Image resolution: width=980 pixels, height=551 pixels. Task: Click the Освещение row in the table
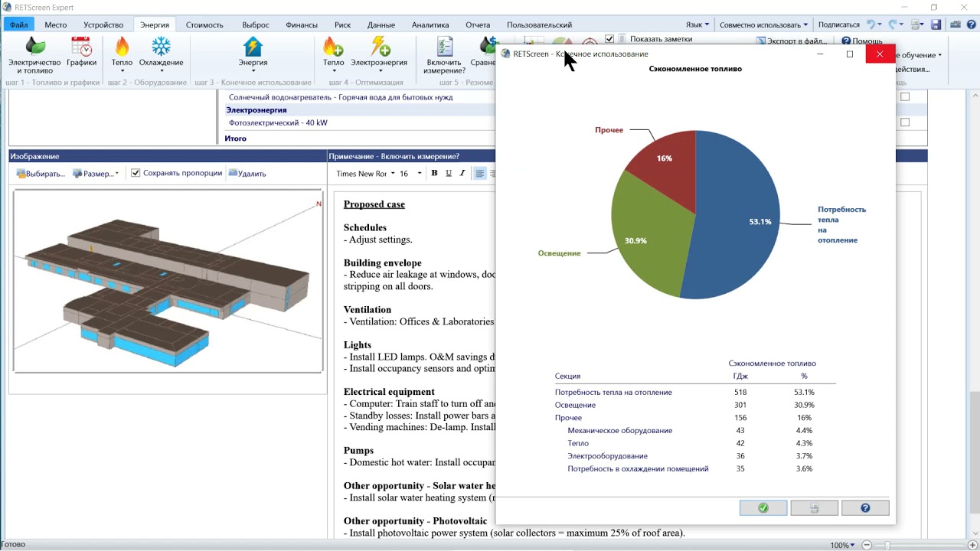(x=694, y=405)
